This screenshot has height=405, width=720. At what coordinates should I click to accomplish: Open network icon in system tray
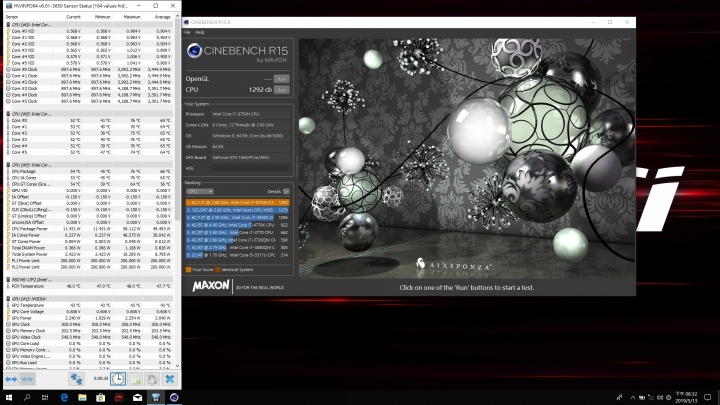coord(651,397)
